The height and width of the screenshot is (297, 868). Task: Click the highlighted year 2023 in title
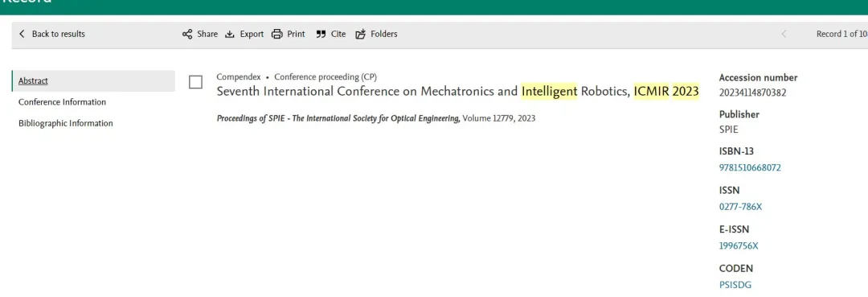[x=686, y=91]
